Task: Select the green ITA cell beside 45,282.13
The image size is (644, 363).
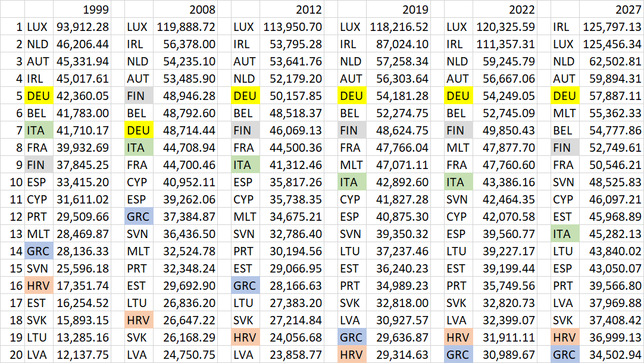Action: click(565, 234)
